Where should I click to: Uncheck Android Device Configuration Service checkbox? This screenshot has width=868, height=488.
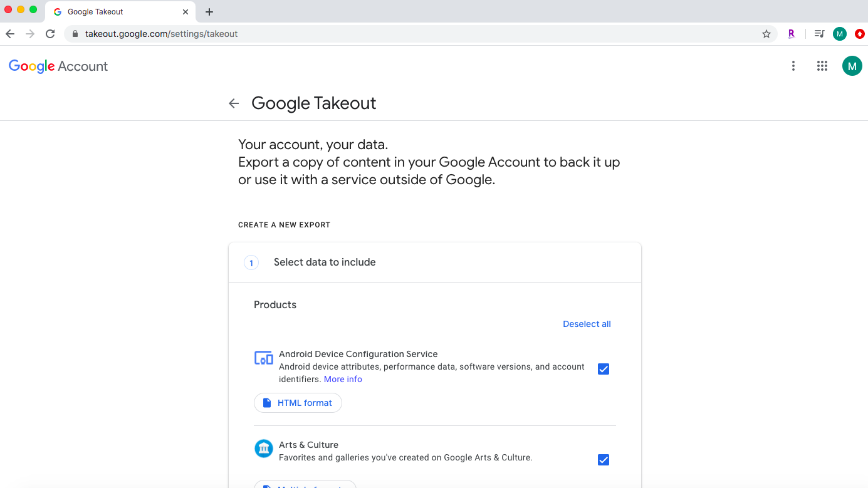pos(604,369)
